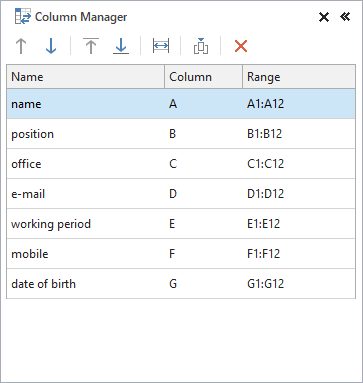Collapse the pane with the double-chevron

(x=345, y=16)
